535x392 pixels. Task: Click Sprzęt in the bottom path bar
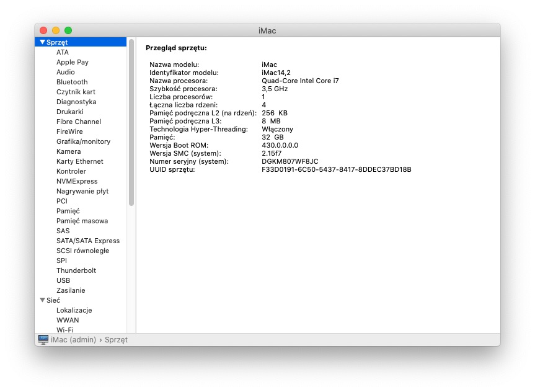[116, 340]
